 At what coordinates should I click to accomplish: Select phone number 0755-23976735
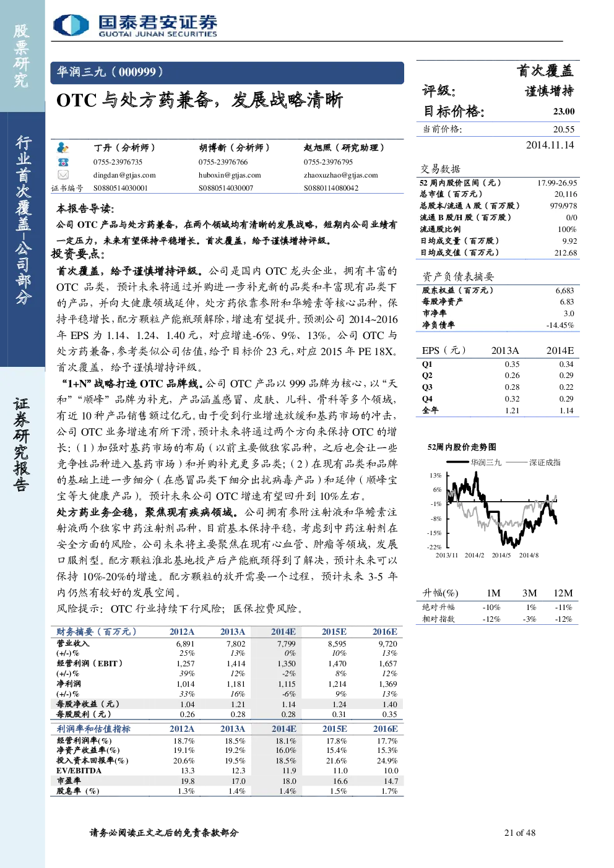click(118, 162)
